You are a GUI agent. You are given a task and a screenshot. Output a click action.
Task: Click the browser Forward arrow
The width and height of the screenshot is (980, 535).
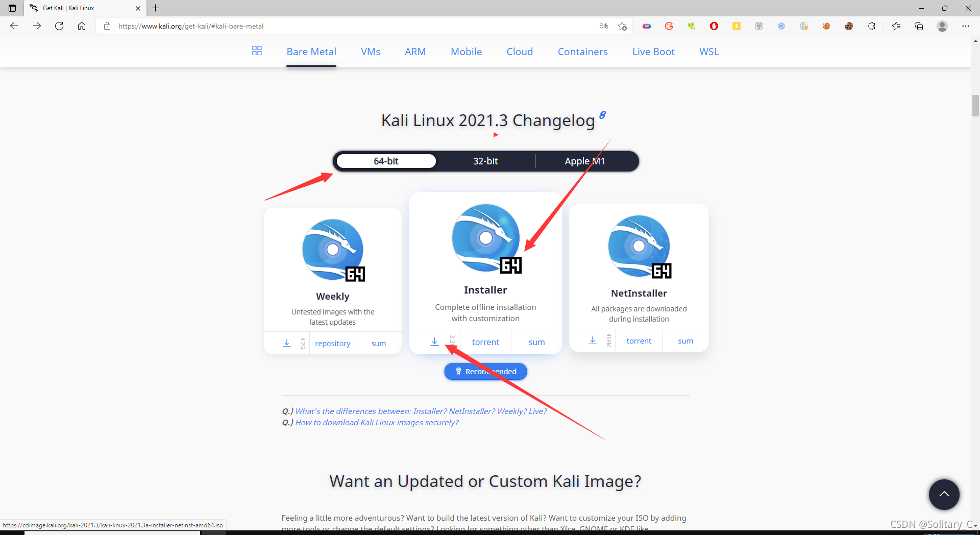click(37, 26)
